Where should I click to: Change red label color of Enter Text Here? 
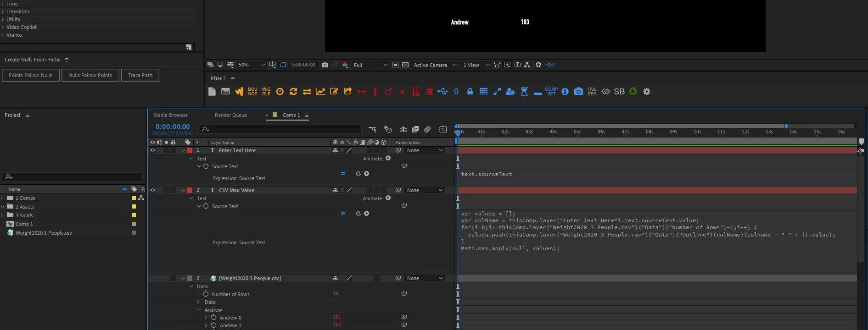(190, 150)
